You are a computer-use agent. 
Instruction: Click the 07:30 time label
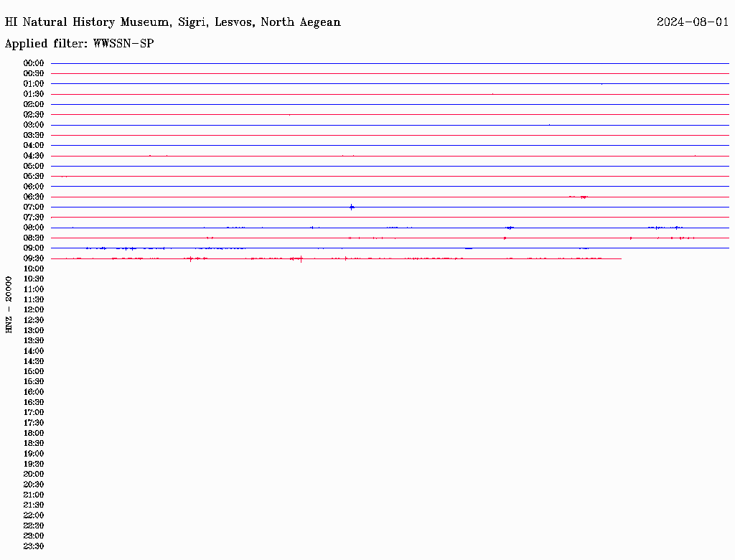click(x=34, y=217)
